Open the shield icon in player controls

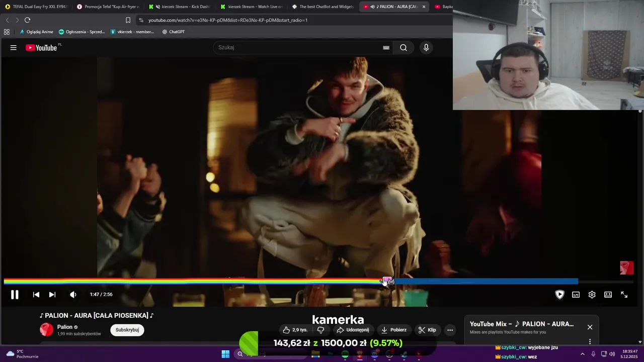click(559, 295)
